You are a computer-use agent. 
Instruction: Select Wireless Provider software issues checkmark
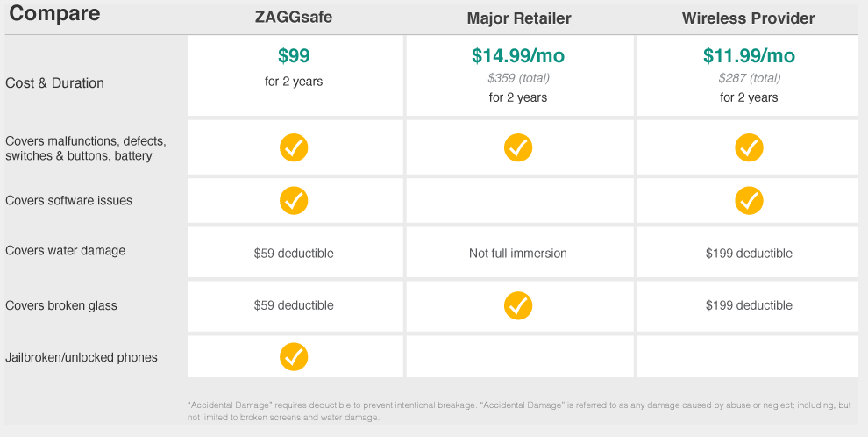749,200
